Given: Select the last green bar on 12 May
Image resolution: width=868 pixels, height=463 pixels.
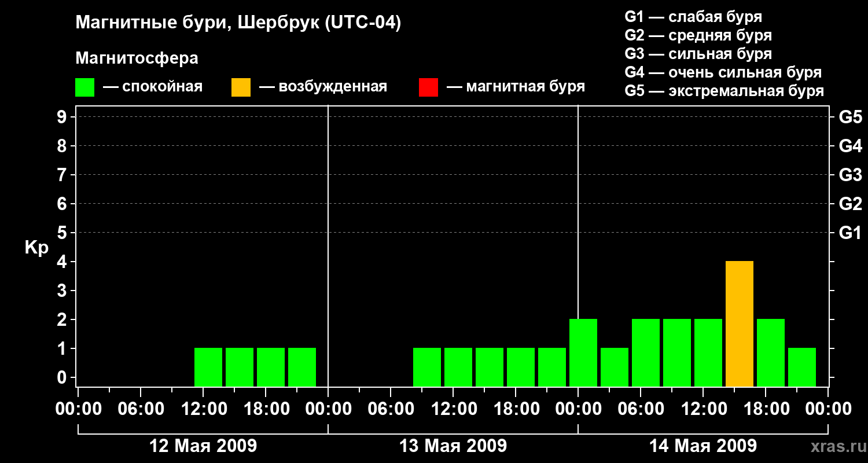Looking at the screenshot, I should 302,367.
